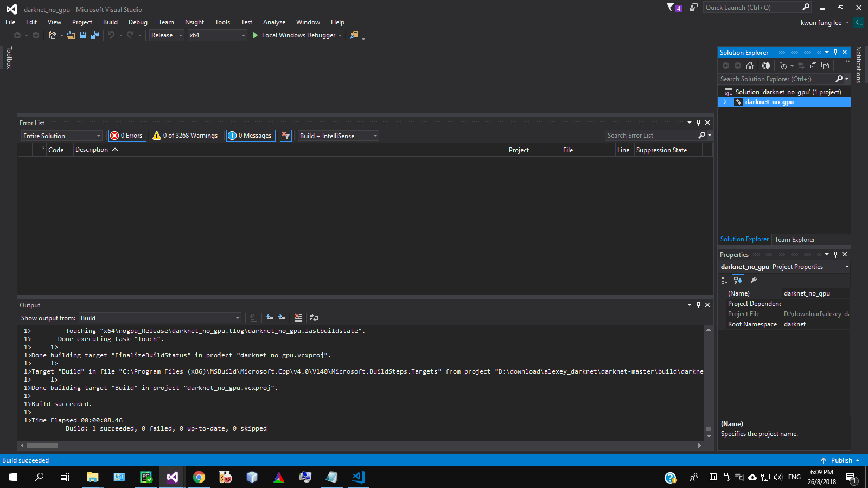Open File Explorer from the taskbar
The image size is (868, 488).
click(93, 477)
